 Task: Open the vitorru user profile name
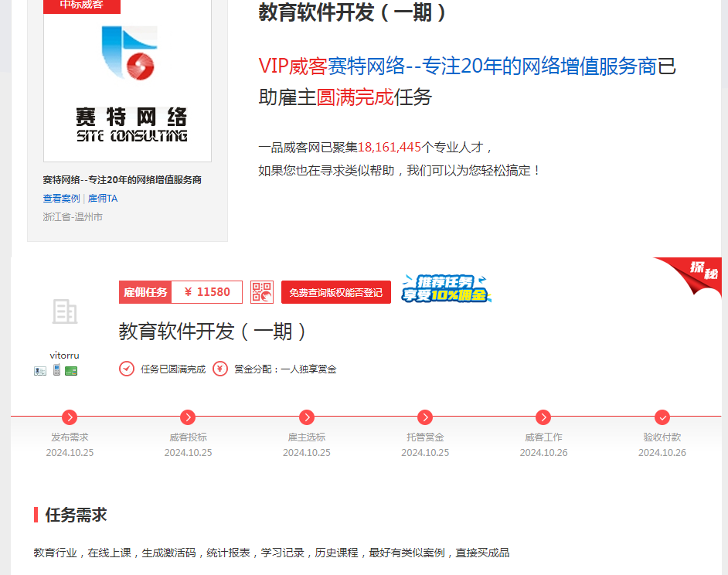click(x=65, y=356)
